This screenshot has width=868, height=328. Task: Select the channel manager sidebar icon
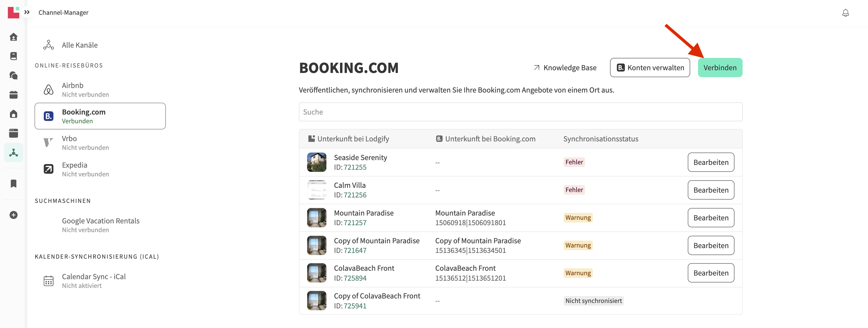click(x=14, y=152)
